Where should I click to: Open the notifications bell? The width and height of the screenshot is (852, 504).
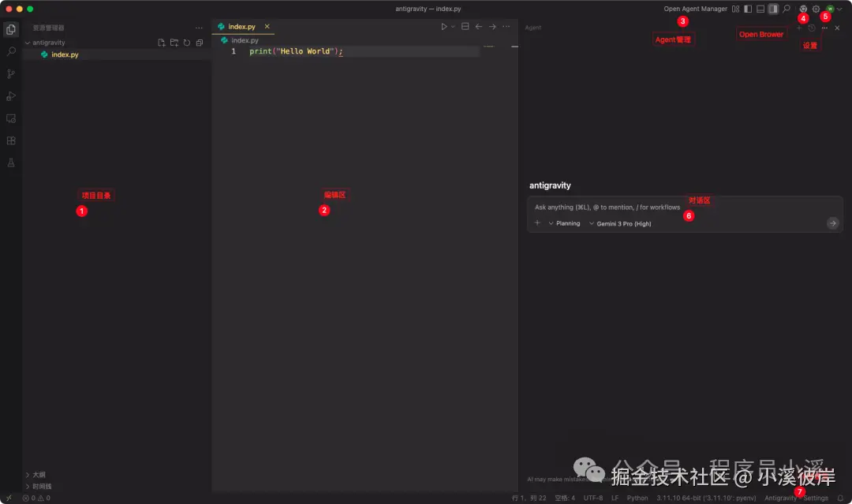pos(840,498)
